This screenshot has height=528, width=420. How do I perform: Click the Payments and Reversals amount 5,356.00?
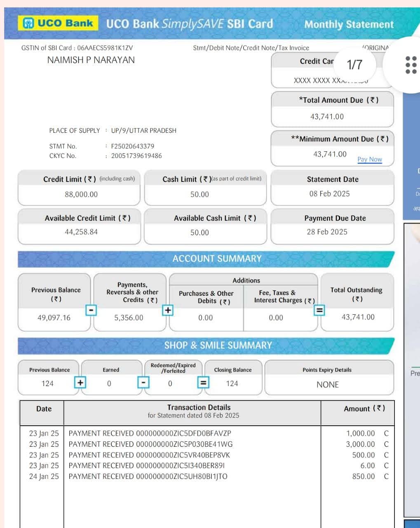click(x=129, y=318)
